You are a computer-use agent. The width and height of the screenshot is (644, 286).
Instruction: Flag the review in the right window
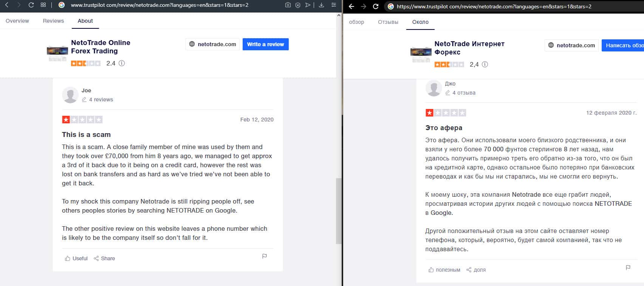click(628, 267)
